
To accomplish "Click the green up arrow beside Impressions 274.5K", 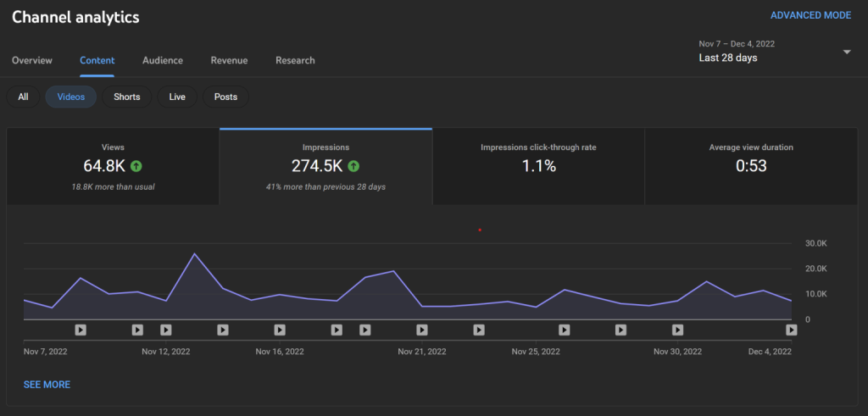I will [353, 166].
